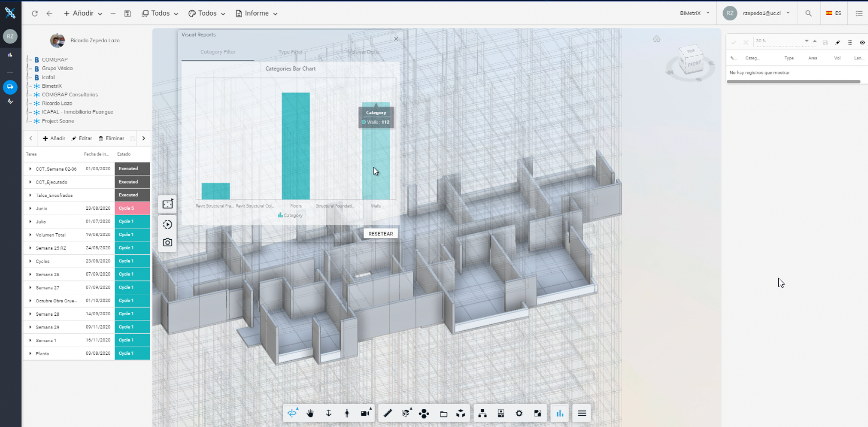Select ICAFAL - Inmobiliaria Puangue project
The image size is (868, 427).
coord(77,112)
